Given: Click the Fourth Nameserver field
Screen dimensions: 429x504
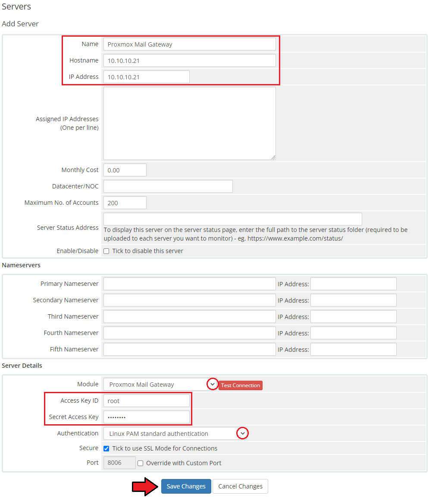Looking at the screenshot, I should click(189, 333).
